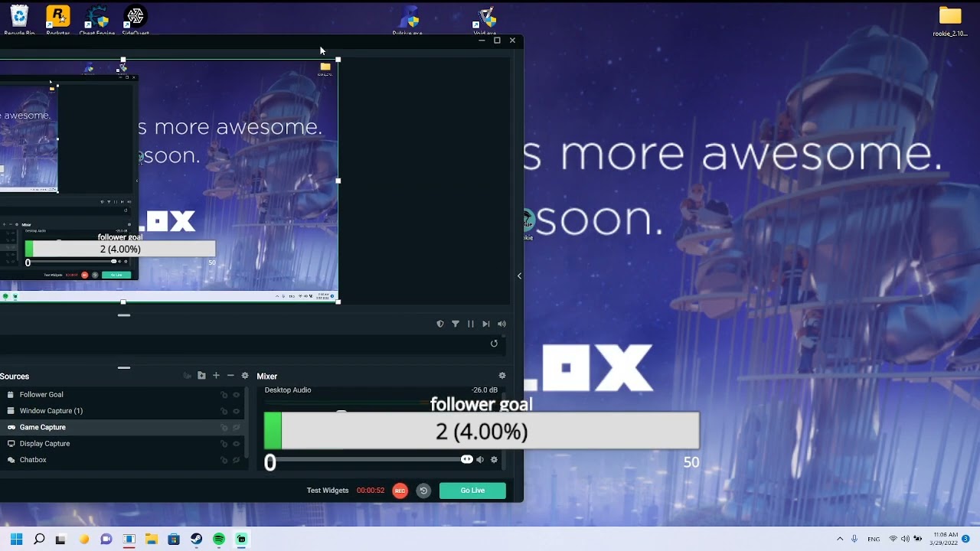Toggle lock on Game Capture source
The height and width of the screenshot is (551, 980).
click(224, 428)
